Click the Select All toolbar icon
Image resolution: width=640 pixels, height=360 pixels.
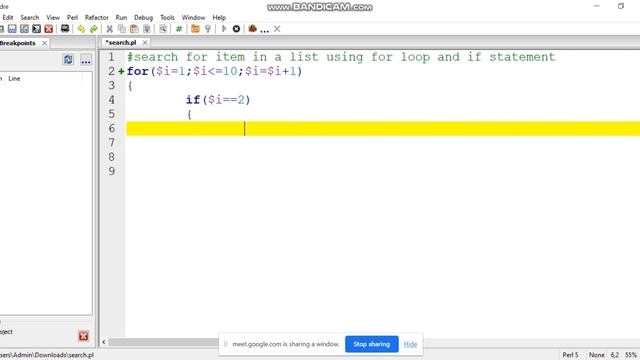point(147,29)
